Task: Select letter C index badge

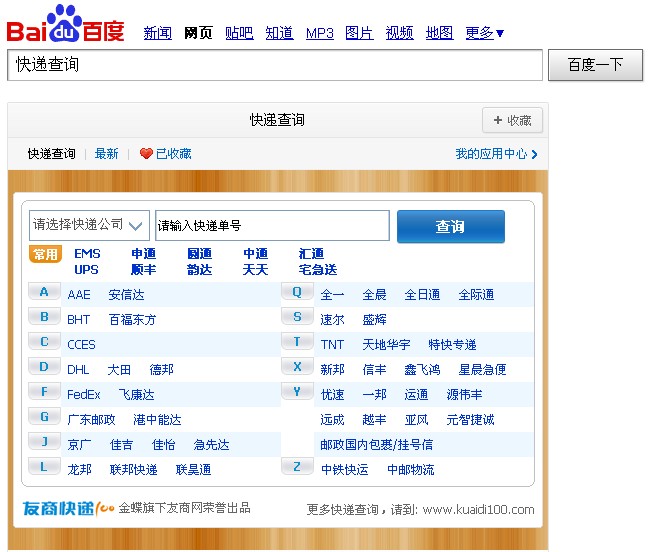Action: coord(44,342)
